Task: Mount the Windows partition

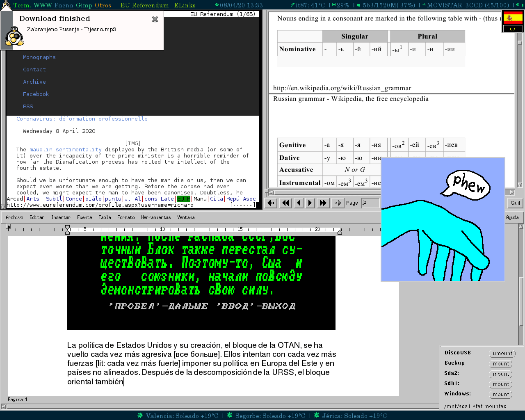Action: 501,395
